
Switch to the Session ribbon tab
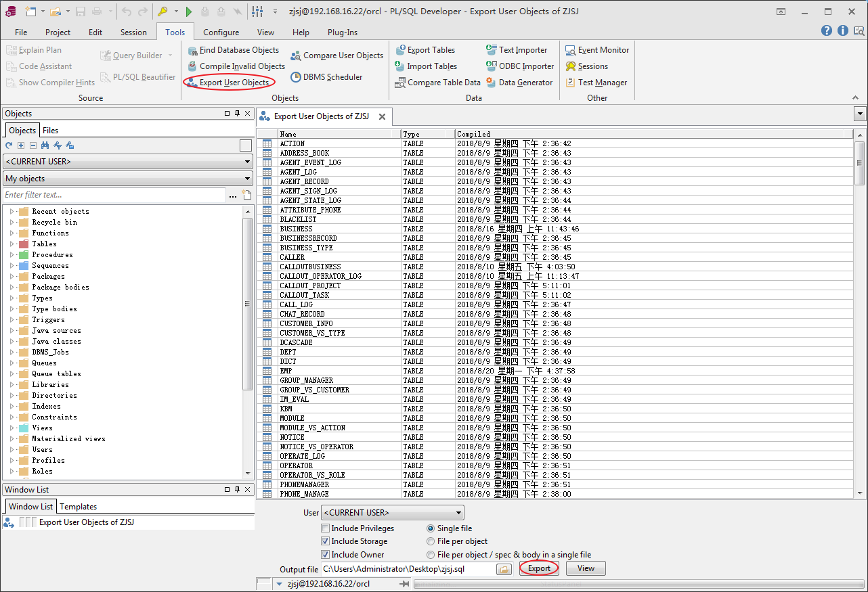click(x=133, y=32)
